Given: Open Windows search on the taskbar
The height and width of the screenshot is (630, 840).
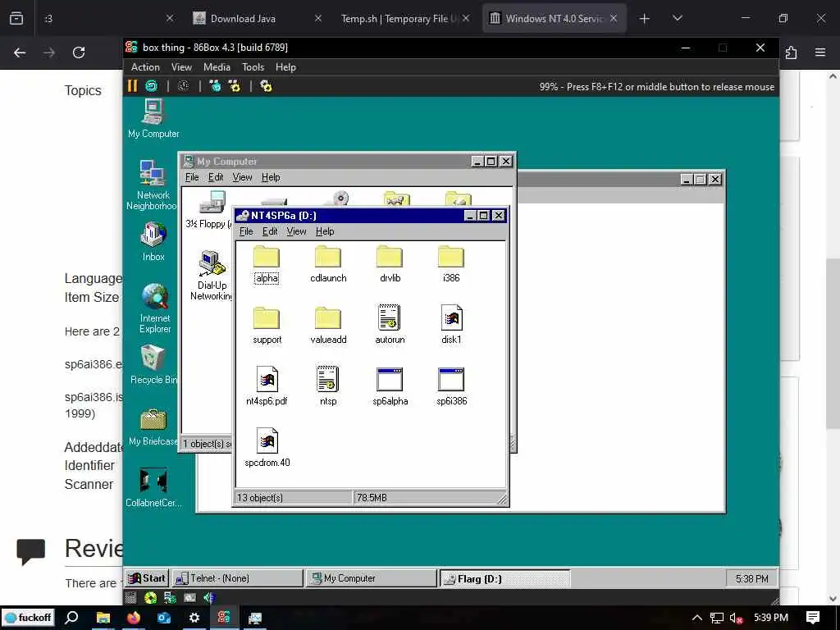Looking at the screenshot, I should pyautogui.click(x=72, y=618).
